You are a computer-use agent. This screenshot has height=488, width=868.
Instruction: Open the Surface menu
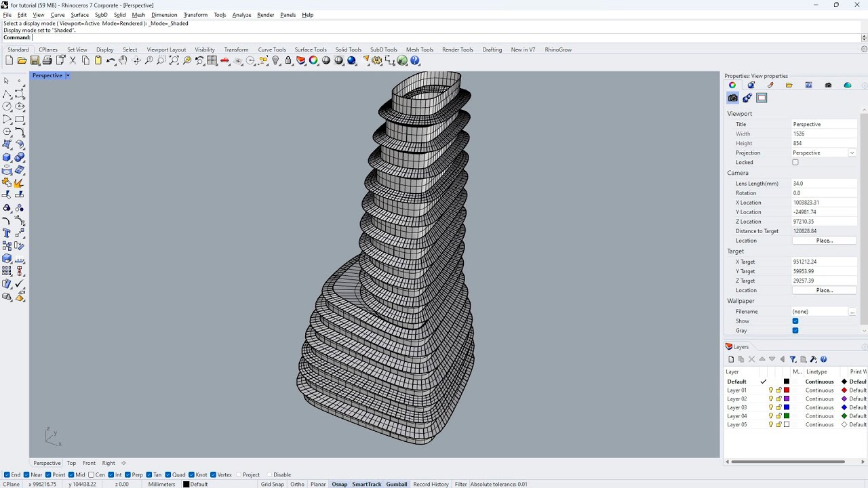pyautogui.click(x=79, y=15)
